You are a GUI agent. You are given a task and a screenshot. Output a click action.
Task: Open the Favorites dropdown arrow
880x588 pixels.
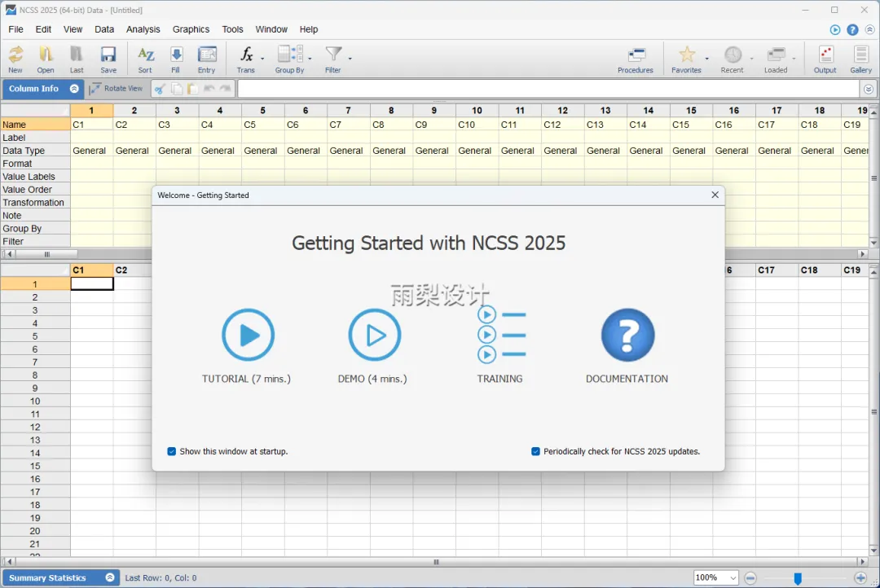tap(706, 59)
